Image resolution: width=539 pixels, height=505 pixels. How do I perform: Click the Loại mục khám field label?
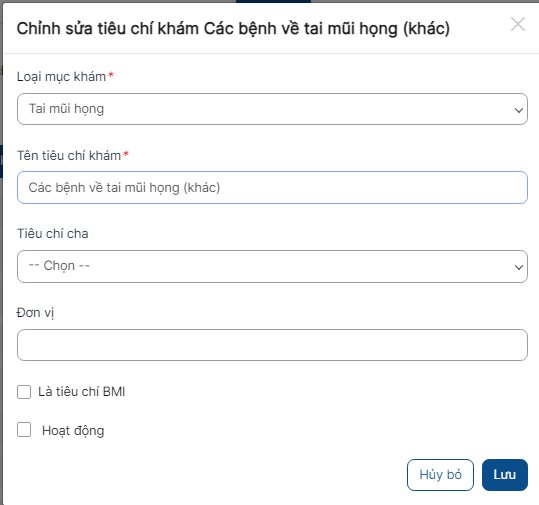[62, 77]
